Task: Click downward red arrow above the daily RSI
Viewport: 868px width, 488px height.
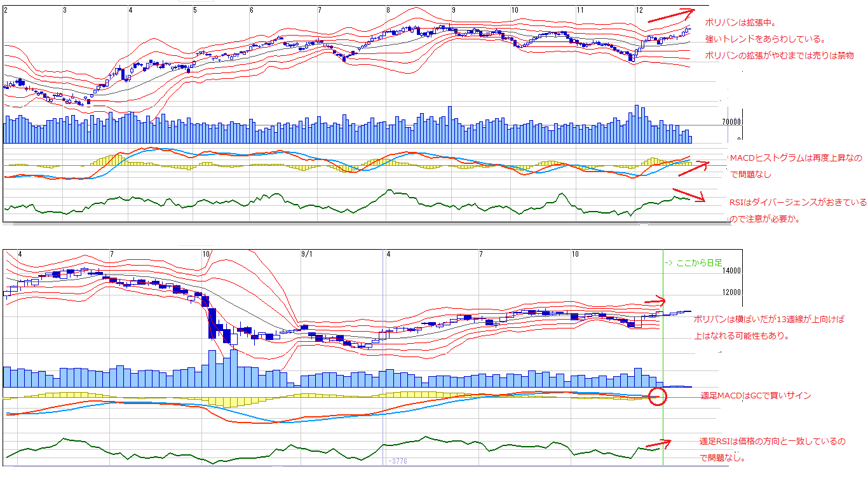Action: point(689,195)
